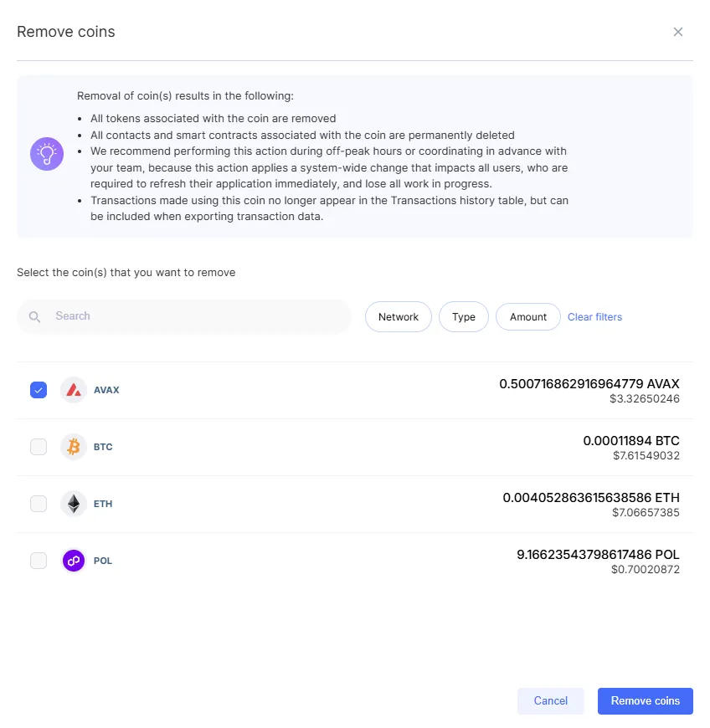Viewport: 710px width, 728px height.
Task: Click the Clear filters link
Action: pos(594,316)
